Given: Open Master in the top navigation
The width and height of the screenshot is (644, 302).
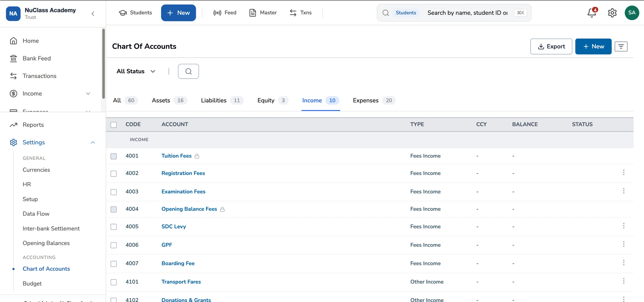Looking at the screenshot, I should pyautogui.click(x=263, y=13).
